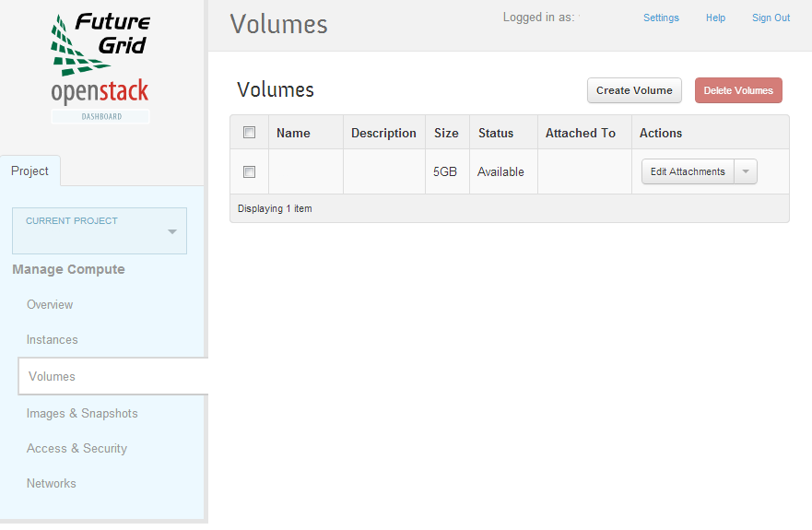Toggle the select-all volumes checkbox in header

click(x=249, y=133)
